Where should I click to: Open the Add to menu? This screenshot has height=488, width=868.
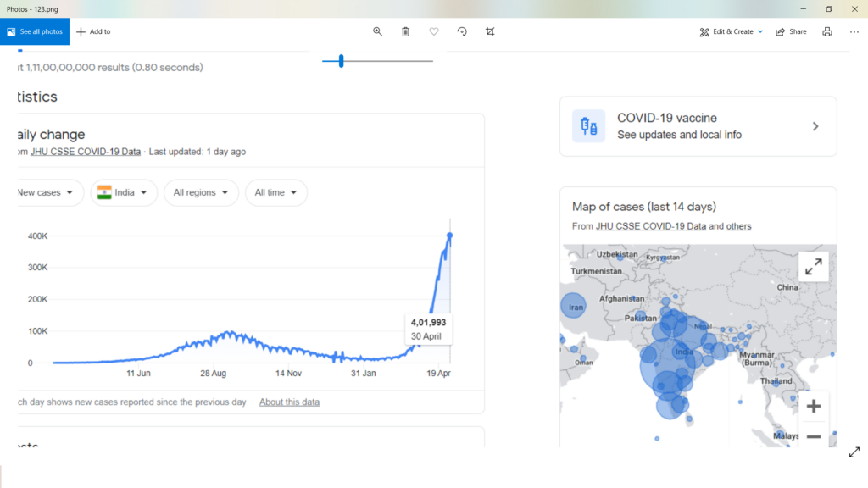point(93,31)
